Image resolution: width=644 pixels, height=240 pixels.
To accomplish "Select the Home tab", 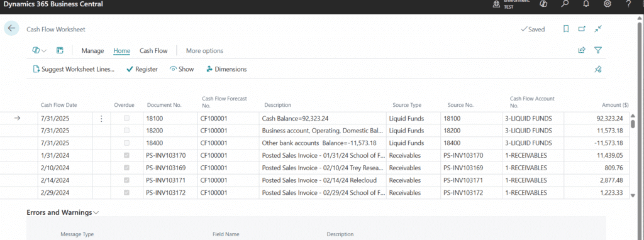I will click(x=121, y=51).
